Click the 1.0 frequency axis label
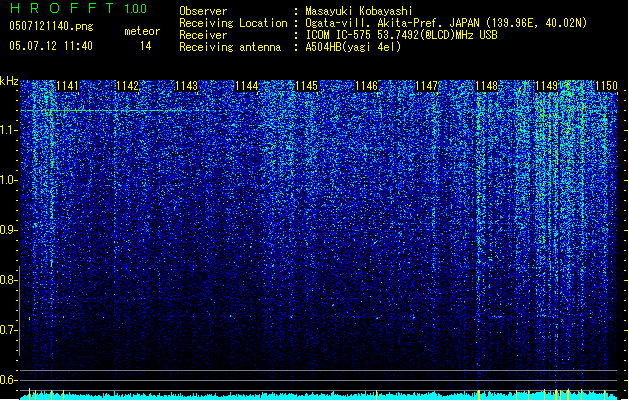This screenshot has height=400, width=629. point(8,180)
